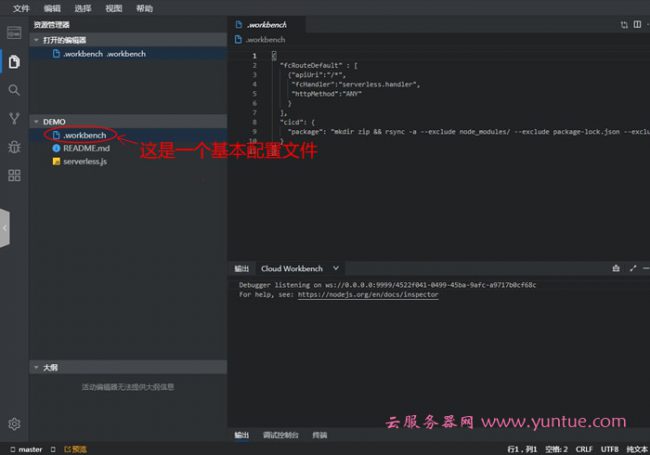Clear output using the panel's clear icon
The image size is (650, 455).
pyautogui.click(x=616, y=268)
